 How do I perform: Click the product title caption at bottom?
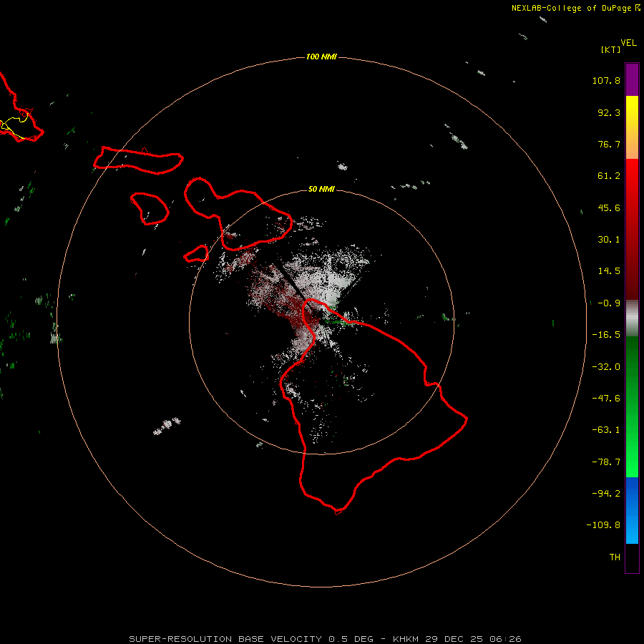point(326,639)
